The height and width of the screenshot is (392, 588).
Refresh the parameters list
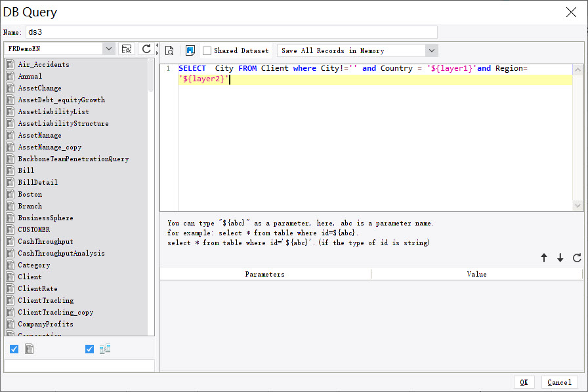pyautogui.click(x=576, y=258)
